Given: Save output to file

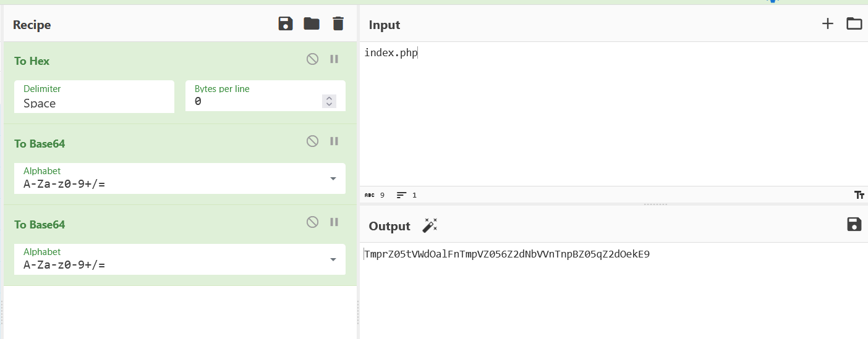Looking at the screenshot, I should [x=854, y=225].
